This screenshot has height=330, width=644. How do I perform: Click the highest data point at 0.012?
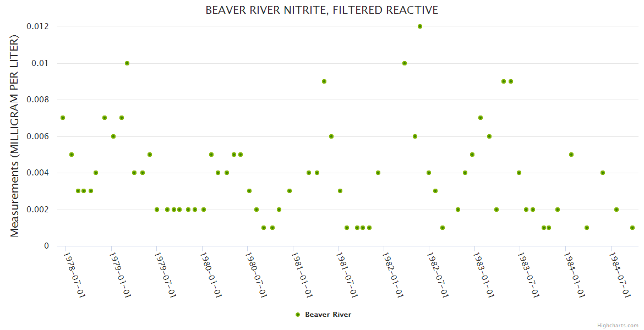tap(420, 26)
